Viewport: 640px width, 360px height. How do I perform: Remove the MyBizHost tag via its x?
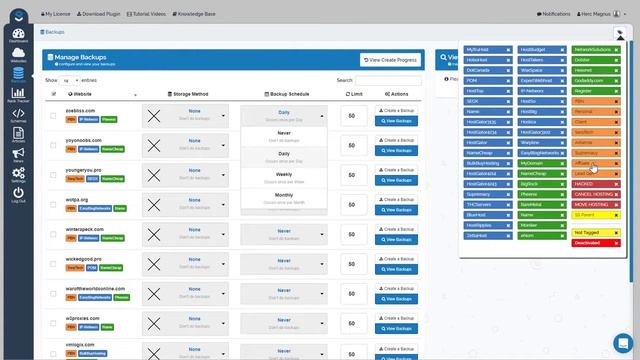click(508, 50)
